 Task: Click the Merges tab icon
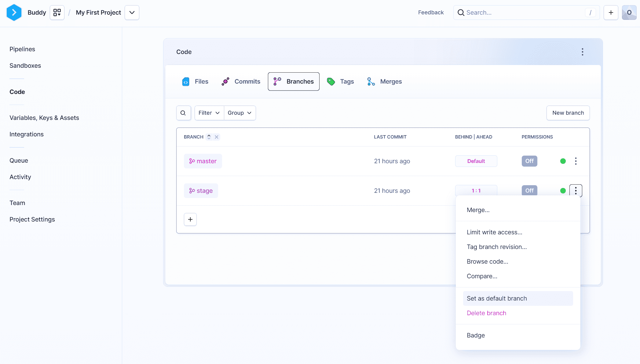pyautogui.click(x=371, y=81)
